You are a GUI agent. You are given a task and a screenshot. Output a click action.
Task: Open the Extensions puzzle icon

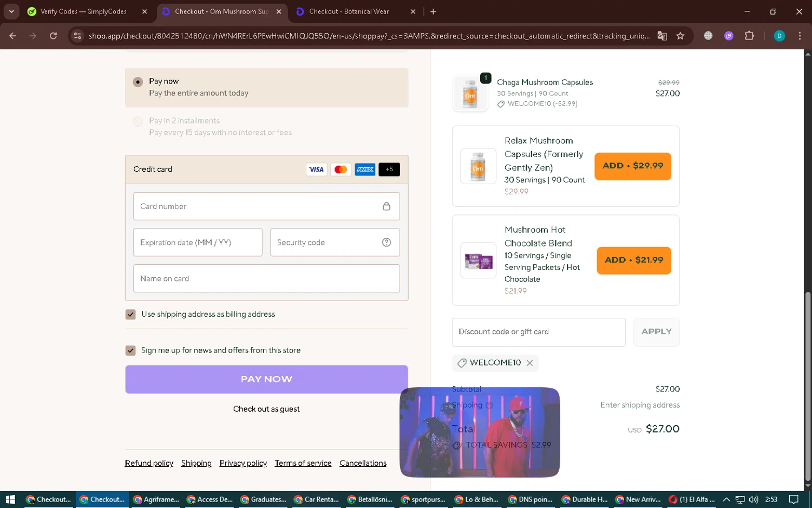click(749, 36)
